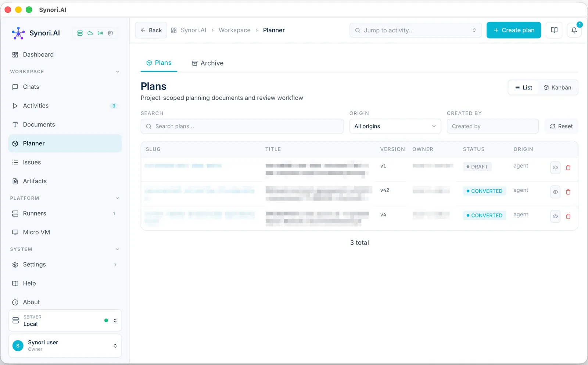Expand the Settings submenu
Screen dimensions: 588x365
115,265
